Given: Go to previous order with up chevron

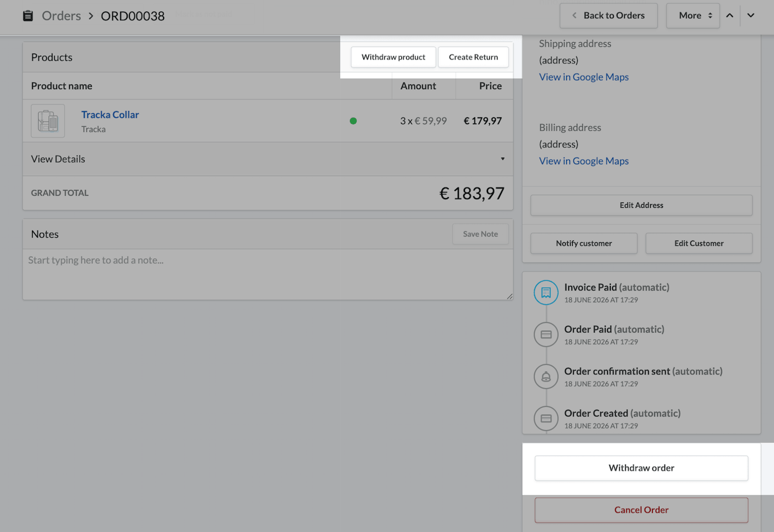Looking at the screenshot, I should point(730,15).
